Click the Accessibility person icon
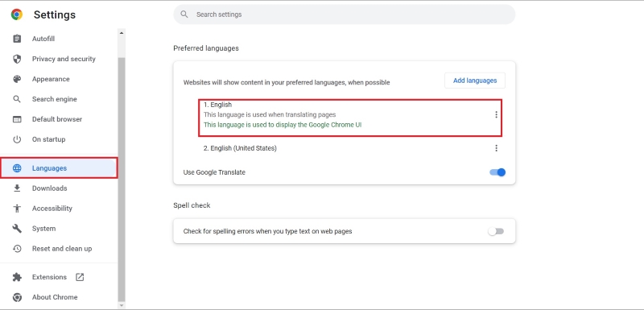 point(17,209)
